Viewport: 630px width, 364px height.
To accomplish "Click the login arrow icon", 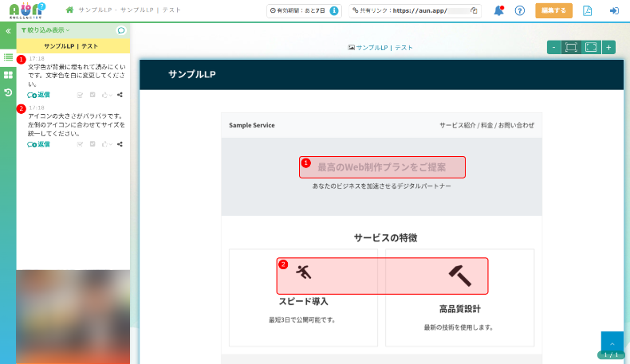I will point(614,11).
